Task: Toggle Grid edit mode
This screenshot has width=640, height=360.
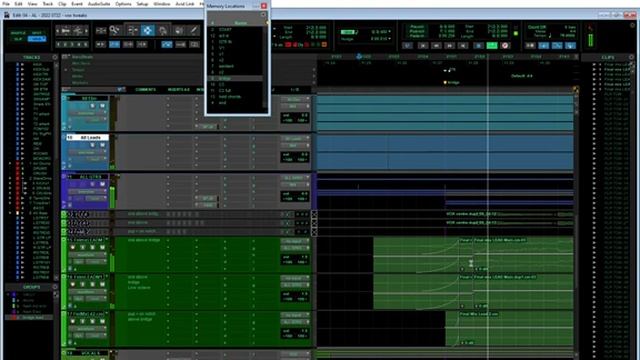Action: point(37,39)
